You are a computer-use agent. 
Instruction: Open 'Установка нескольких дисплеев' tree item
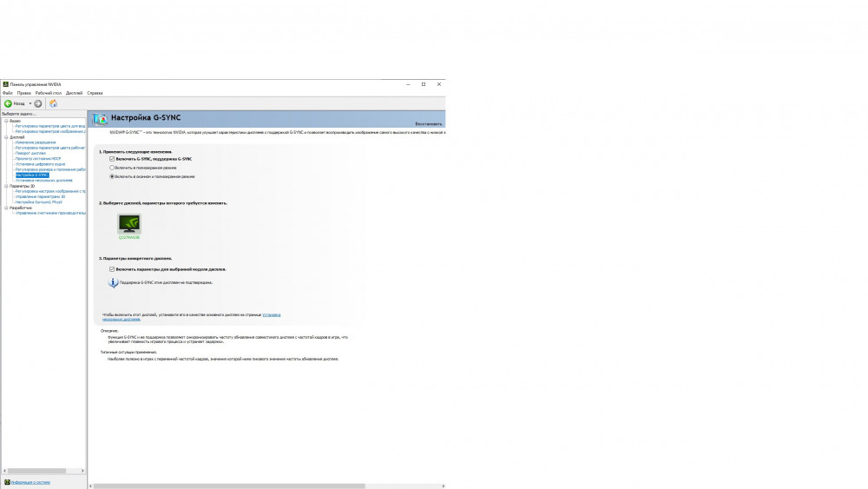pyautogui.click(x=43, y=181)
